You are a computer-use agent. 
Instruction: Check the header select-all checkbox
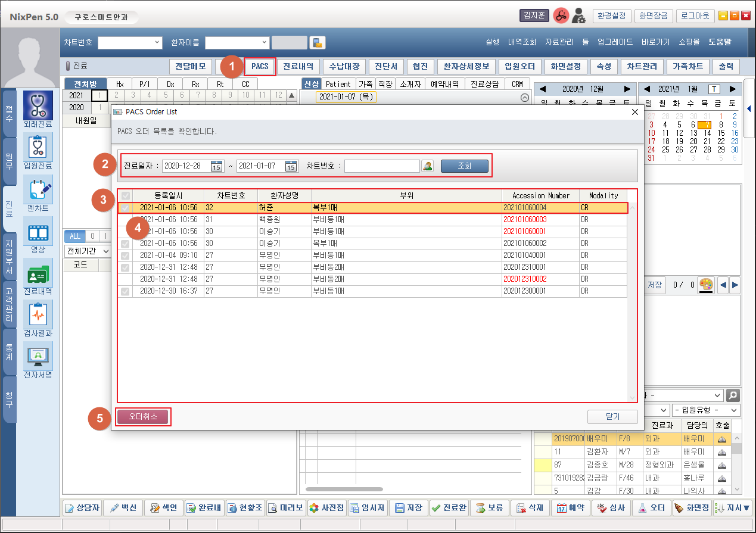[x=125, y=195]
